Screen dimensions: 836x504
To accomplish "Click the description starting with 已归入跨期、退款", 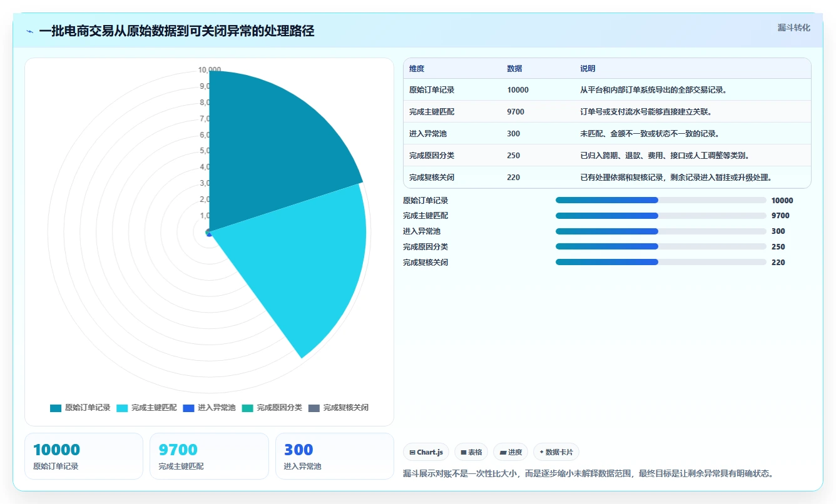I will [665, 156].
